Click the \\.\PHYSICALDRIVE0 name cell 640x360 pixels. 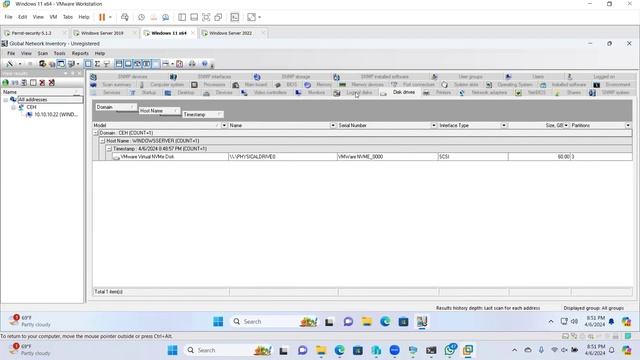282,157
